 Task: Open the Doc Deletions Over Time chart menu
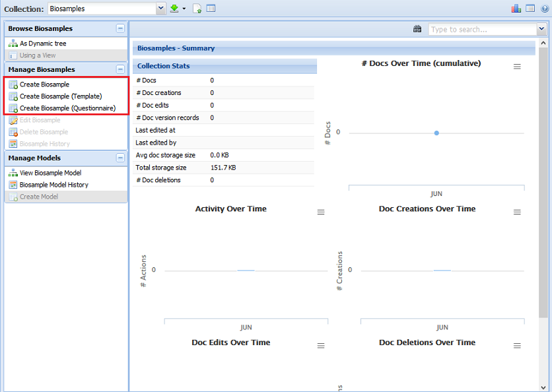coord(517,346)
